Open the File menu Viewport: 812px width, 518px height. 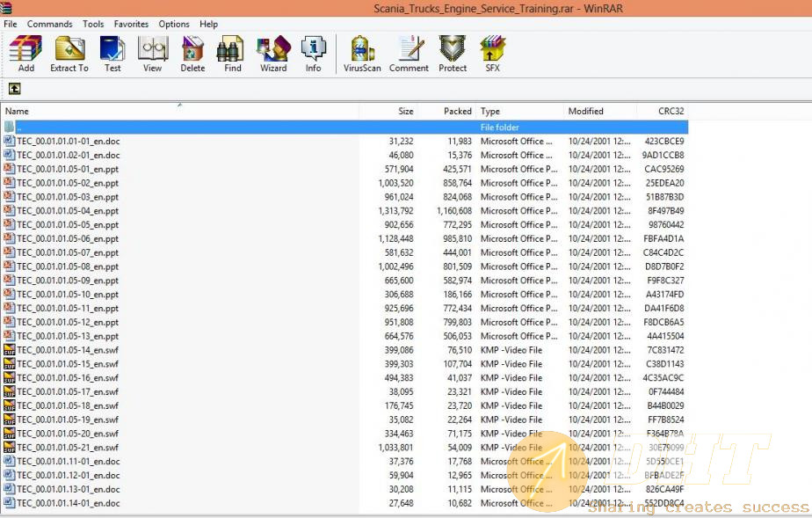coord(11,24)
